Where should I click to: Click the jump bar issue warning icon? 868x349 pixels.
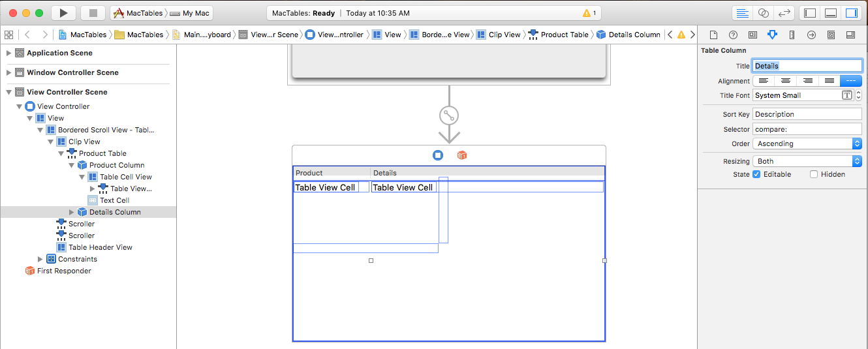(681, 35)
